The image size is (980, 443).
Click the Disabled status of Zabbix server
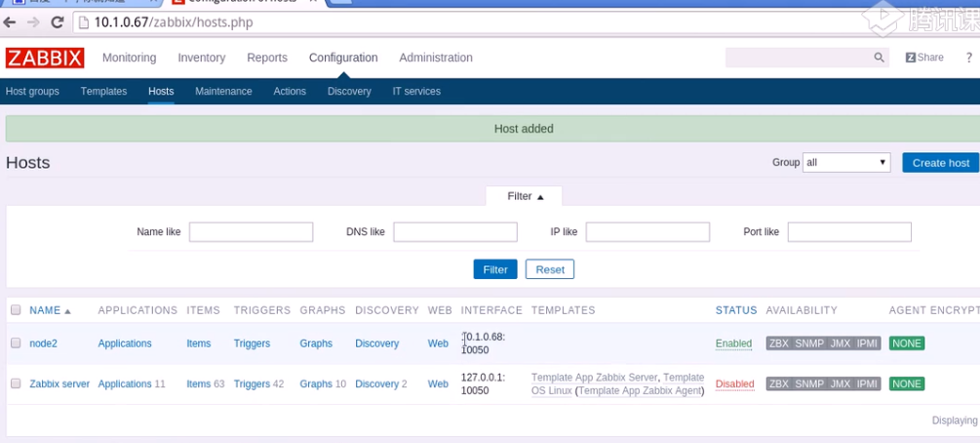point(735,383)
